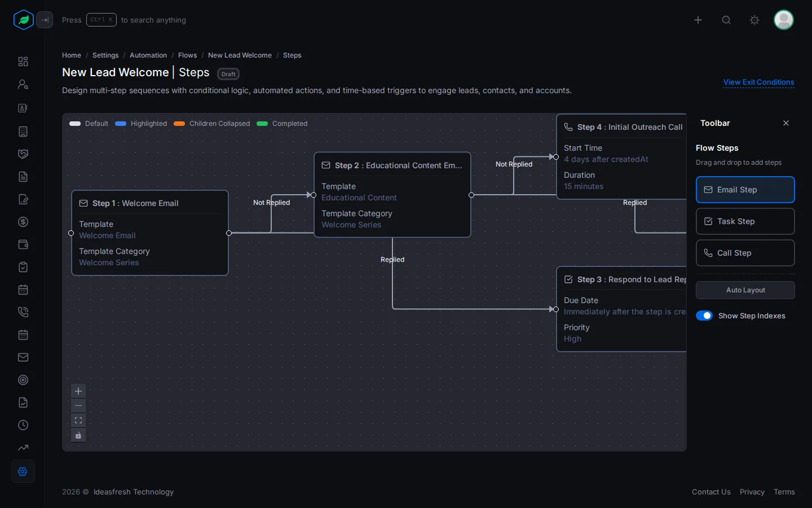The height and width of the screenshot is (508, 812).
Task: Click the Auto Layout button
Action: click(745, 290)
